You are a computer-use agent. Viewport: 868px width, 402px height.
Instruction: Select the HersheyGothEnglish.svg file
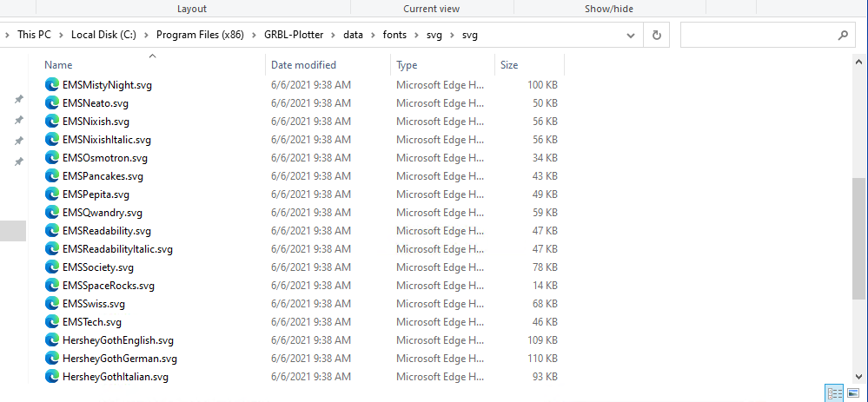[x=117, y=340]
